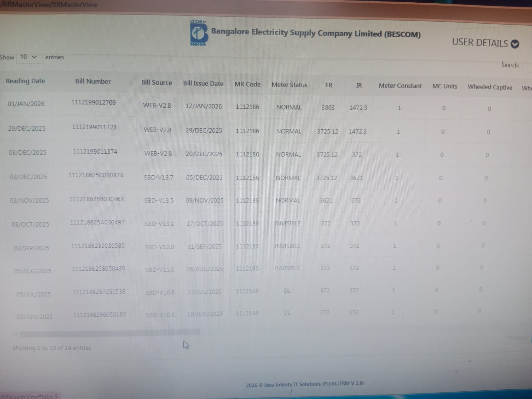Image resolution: width=532 pixels, height=399 pixels.
Task: Sort by the Bill Source column header
Action: (157, 82)
